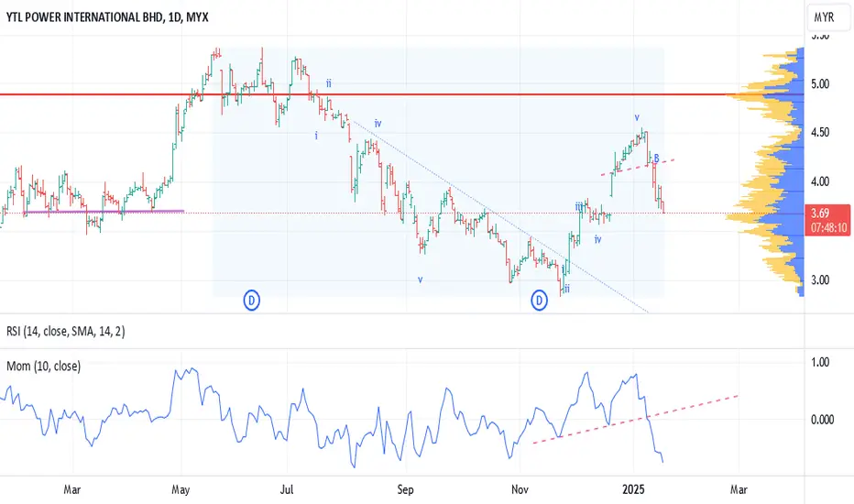Click the 4.00 price axis label
854x504 pixels.
pos(820,181)
